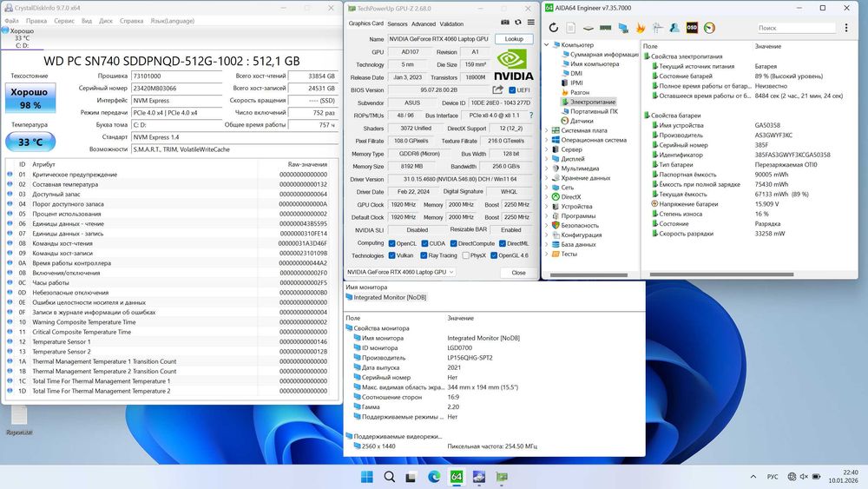Click the NVIDIA logo in GPU-Z
868x489 pixels.
click(513, 64)
